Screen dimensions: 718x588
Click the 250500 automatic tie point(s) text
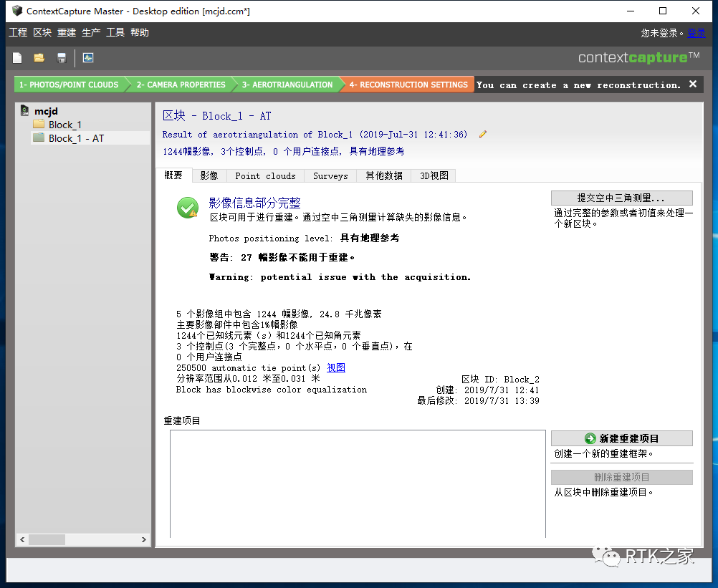(x=248, y=368)
